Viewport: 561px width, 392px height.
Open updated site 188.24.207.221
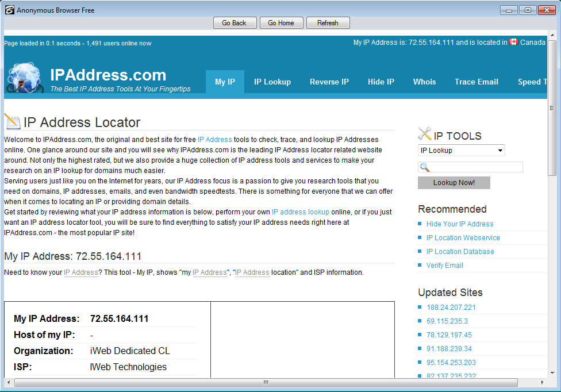[451, 308]
